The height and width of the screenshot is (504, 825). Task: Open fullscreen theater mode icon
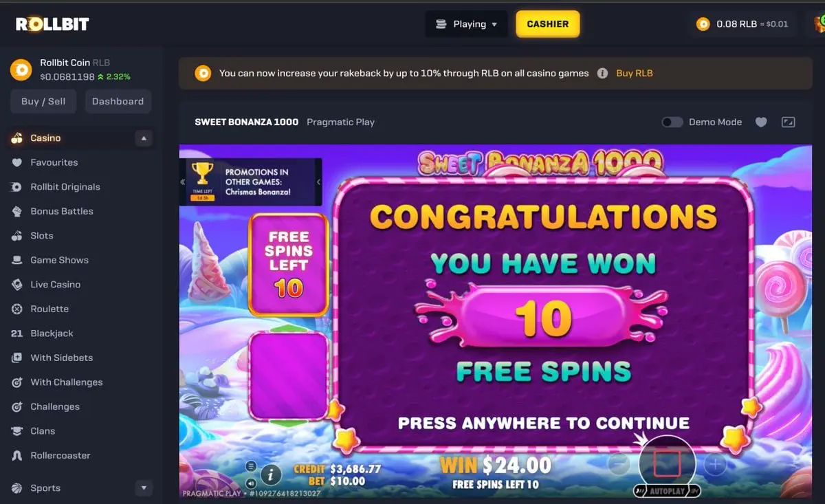[789, 122]
